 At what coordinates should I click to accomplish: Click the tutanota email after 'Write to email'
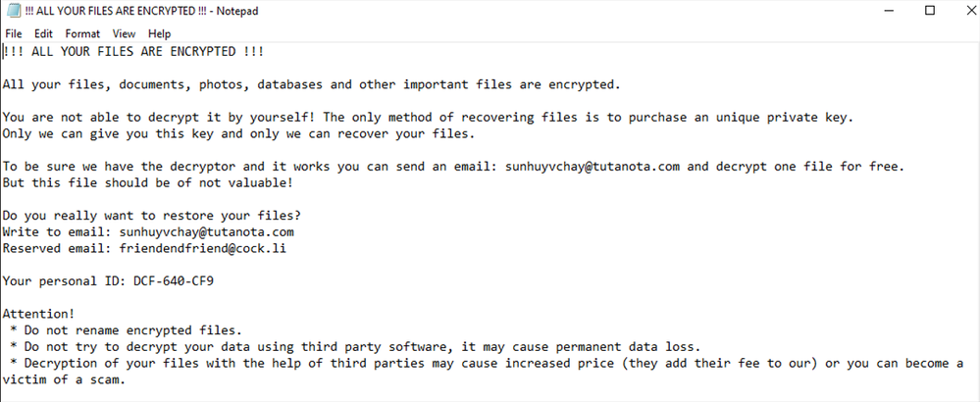click(206, 232)
